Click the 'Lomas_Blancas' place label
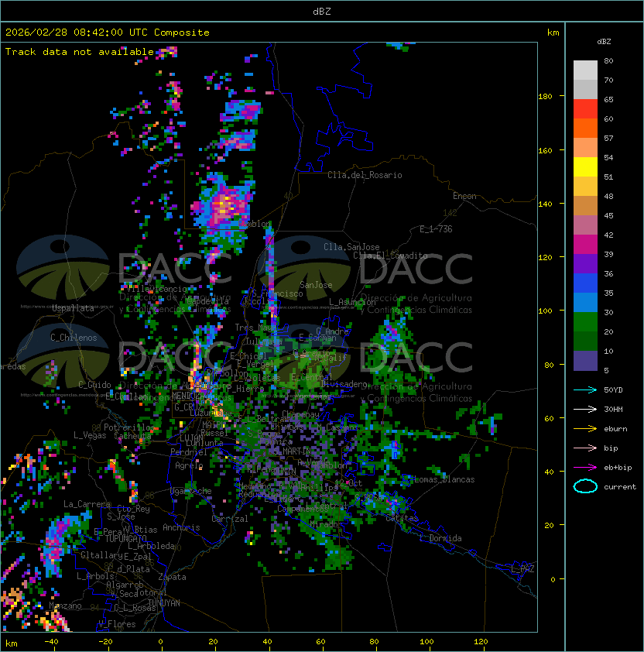Viewport: 644px width, 652px height. coord(444,479)
